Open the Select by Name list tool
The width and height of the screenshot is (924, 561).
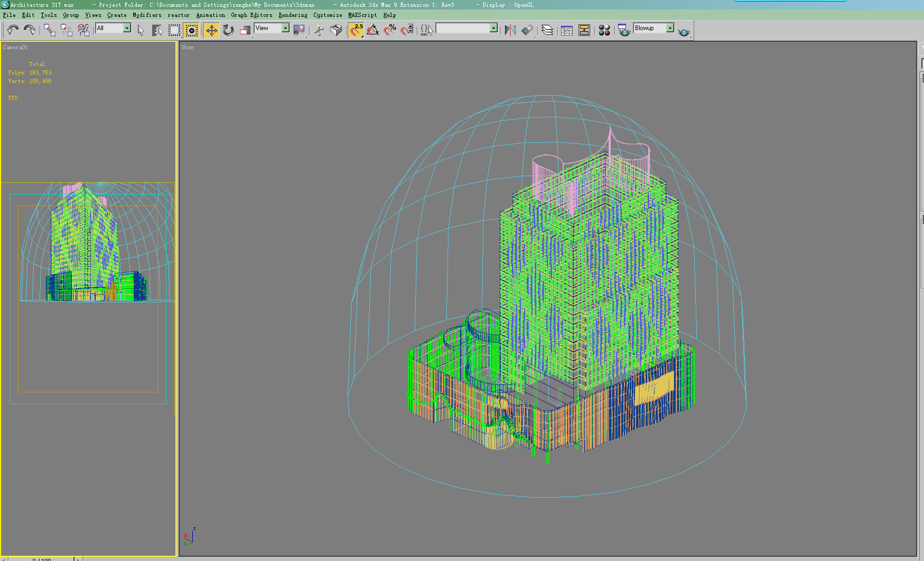coord(157,30)
